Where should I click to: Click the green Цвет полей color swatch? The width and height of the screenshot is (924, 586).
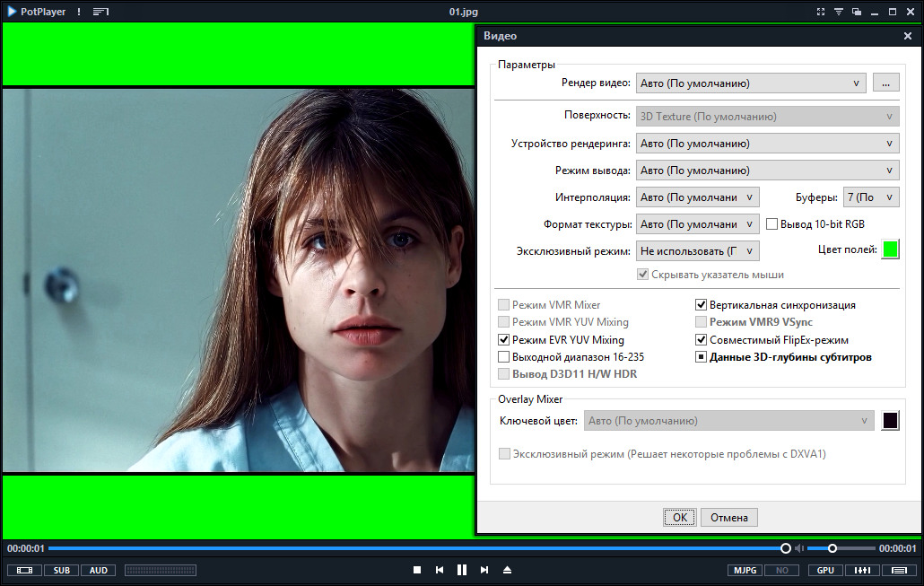[x=890, y=249]
